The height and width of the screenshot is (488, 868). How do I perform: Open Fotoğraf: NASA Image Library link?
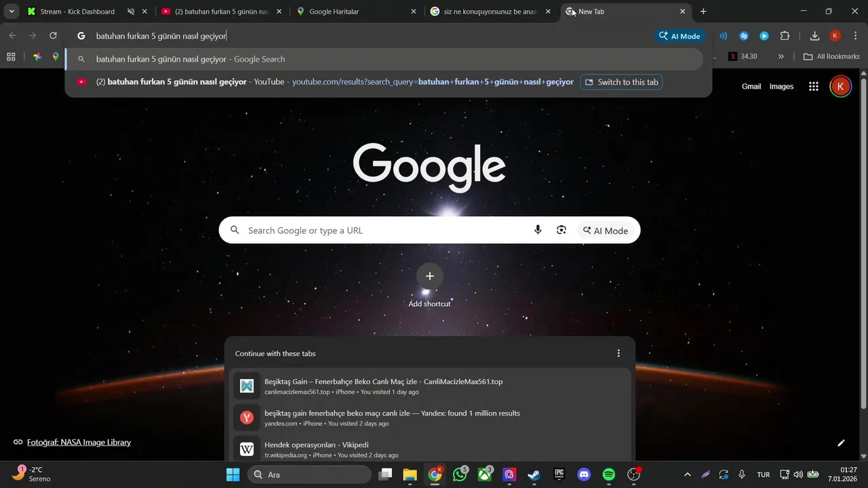click(79, 442)
